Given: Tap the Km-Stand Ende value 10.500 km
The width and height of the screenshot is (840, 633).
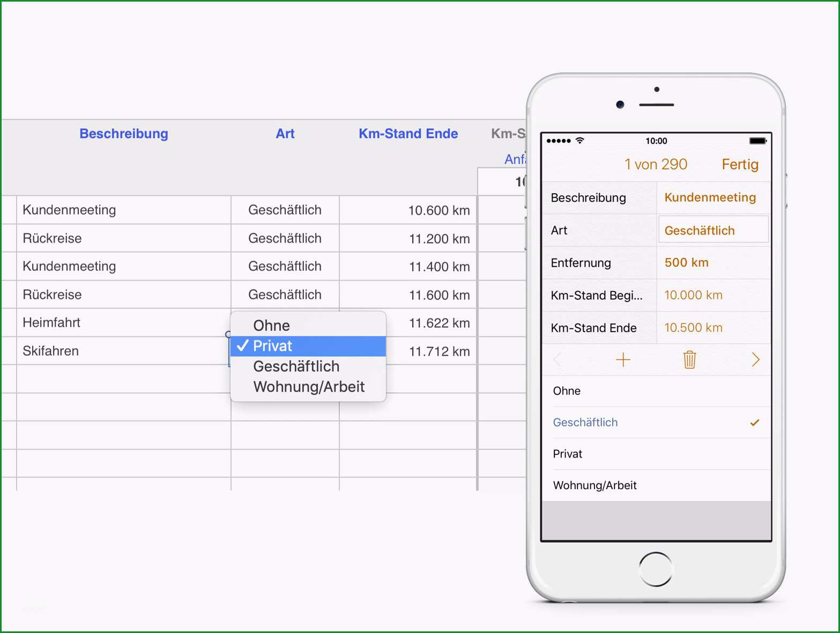Looking at the screenshot, I should coord(713,328).
